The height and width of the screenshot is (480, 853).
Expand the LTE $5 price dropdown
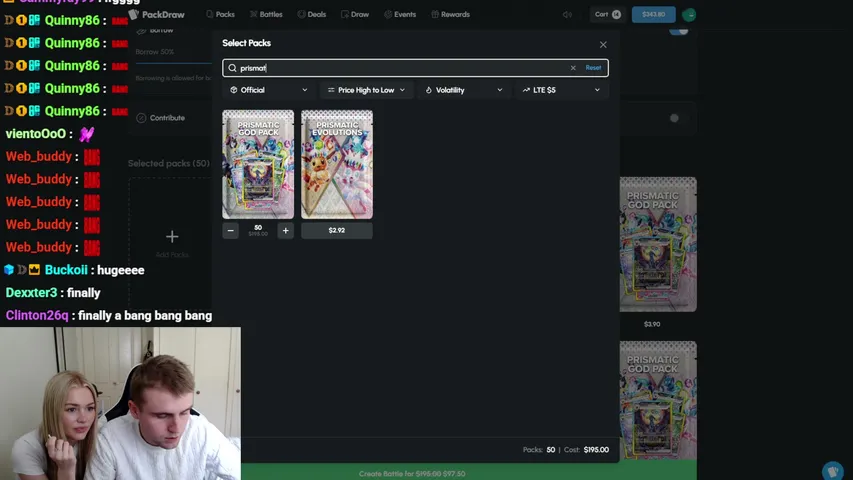[561, 90]
